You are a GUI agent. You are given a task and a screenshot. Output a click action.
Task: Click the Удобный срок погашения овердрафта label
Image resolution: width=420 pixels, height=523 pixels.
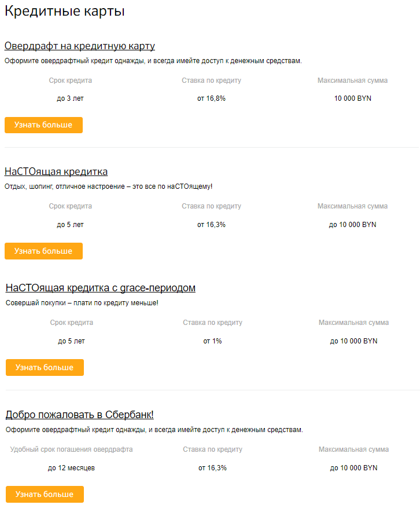[71, 449]
